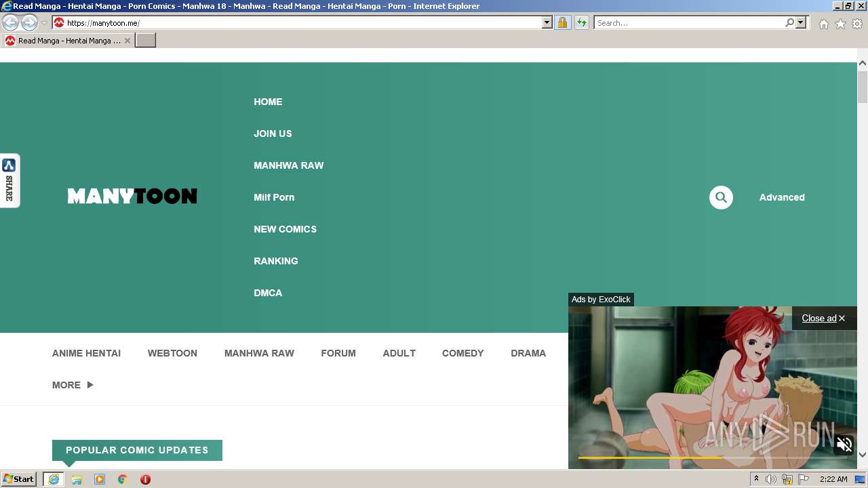Image resolution: width=868 pixels, height=488 pixels.
Task: Click the Show desktop button on the taskbar
Action: click(x=861, y=479)
